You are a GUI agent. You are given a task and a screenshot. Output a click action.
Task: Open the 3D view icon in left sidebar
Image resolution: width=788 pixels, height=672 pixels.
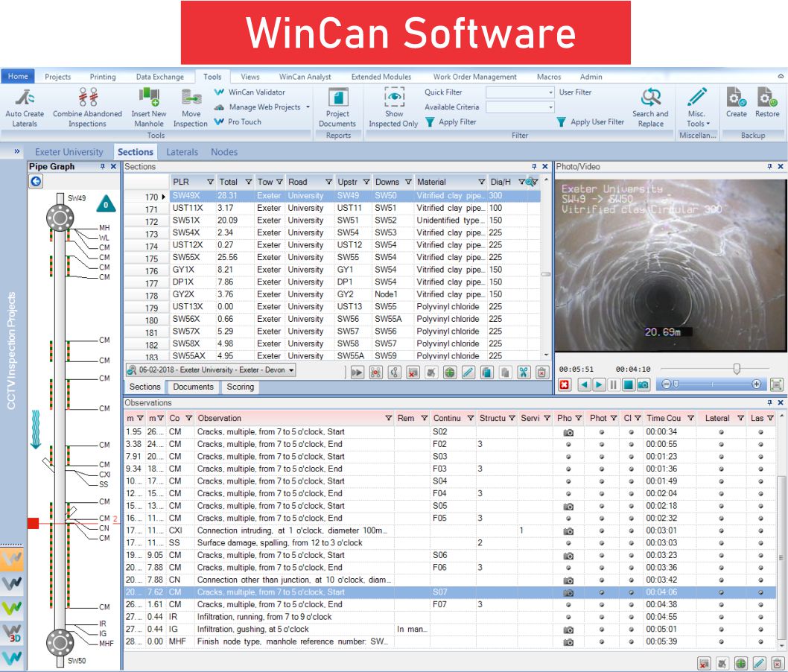click(x=12, y=633)
